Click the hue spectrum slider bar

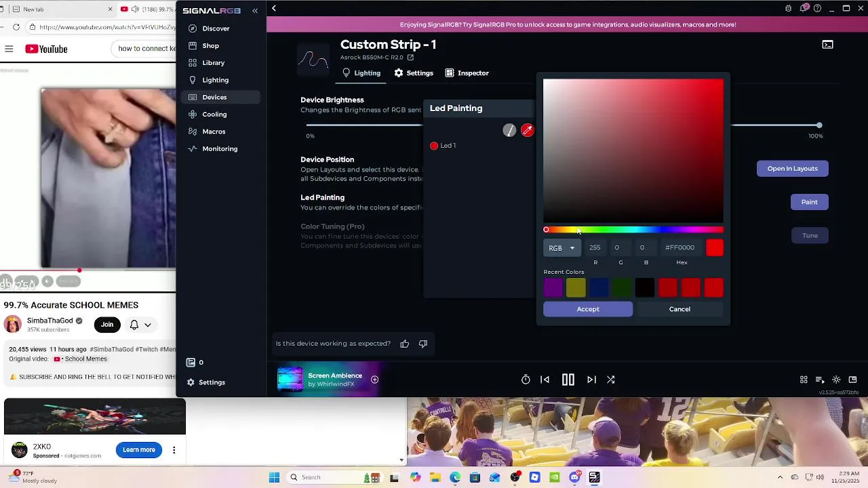click(633, 230)
